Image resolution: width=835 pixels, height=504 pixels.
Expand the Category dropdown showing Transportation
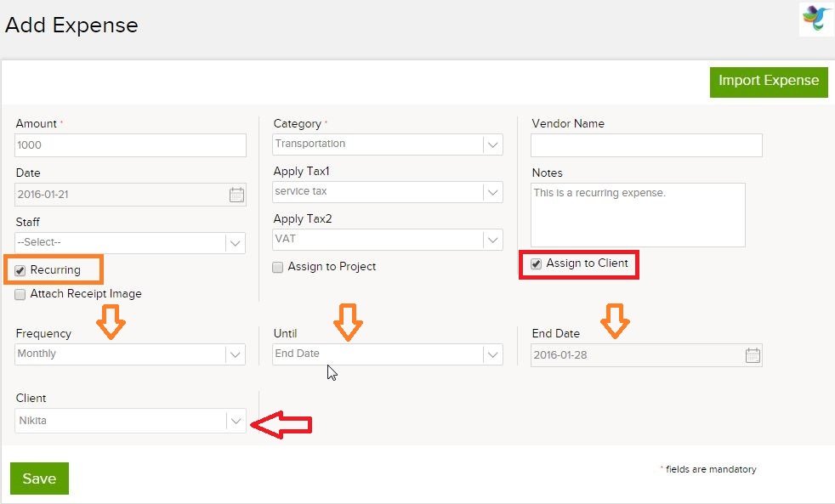pos(388,144)
